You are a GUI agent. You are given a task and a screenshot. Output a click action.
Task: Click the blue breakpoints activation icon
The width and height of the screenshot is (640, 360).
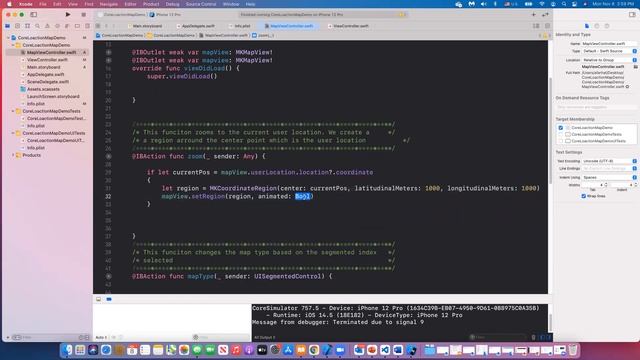pos(109,299)
